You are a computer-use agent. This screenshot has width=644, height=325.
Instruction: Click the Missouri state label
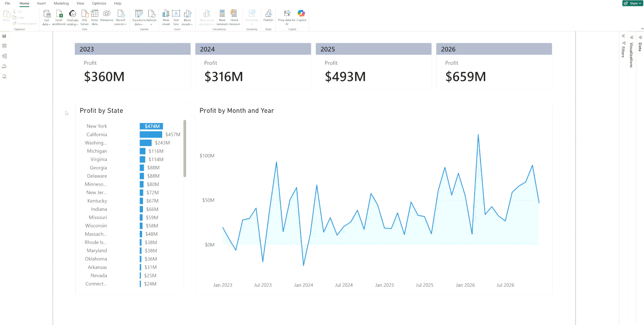coord(98,218)
